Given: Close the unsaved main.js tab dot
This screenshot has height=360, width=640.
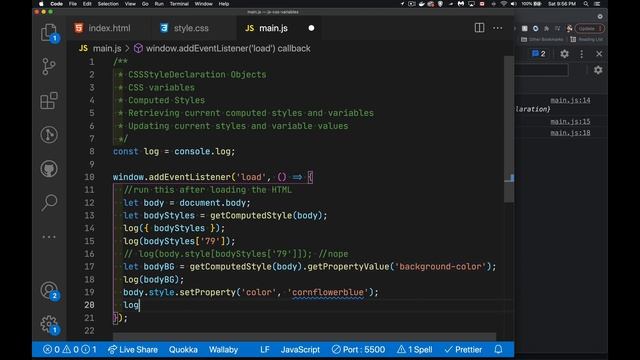Looking at the screenshot, I should 311,28.
